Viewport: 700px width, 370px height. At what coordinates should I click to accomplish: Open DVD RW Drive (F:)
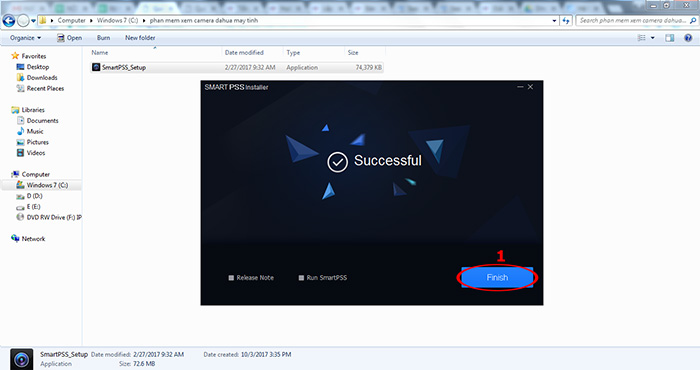point(54,217)
